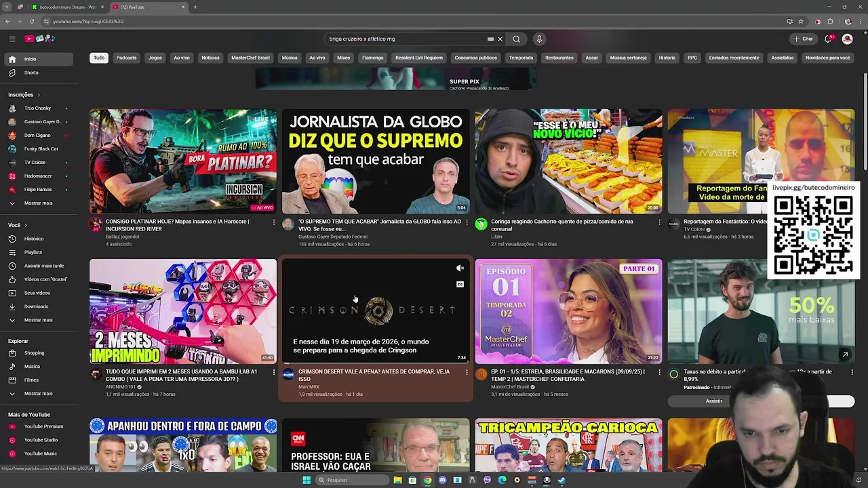Open options menu for TUDO QUE IMPRIMI video
The width and height of the screenshot is (868, 488).
point(274,372)
